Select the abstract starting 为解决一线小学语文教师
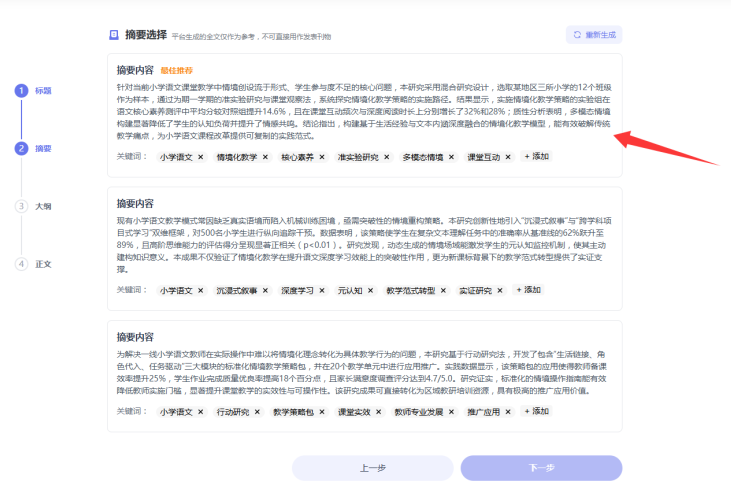Image resolution: width=731 pixels, height=496 pixels. coord(365,376)
